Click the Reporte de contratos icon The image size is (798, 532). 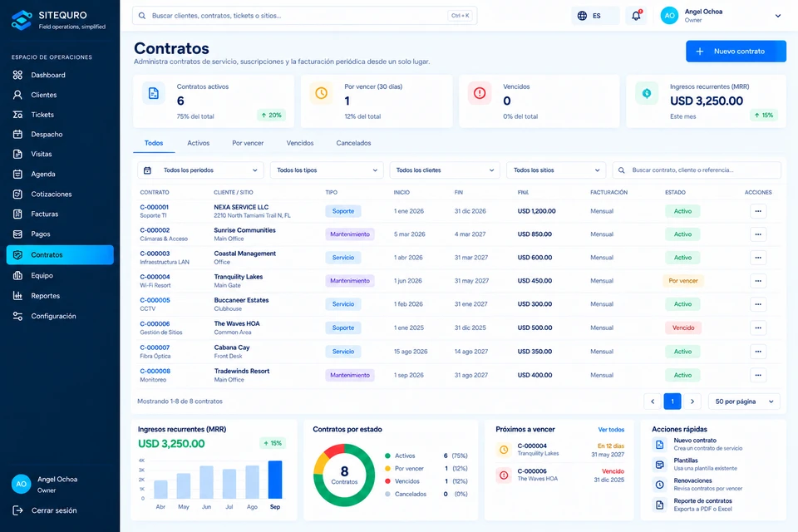[x=659, y=505]
